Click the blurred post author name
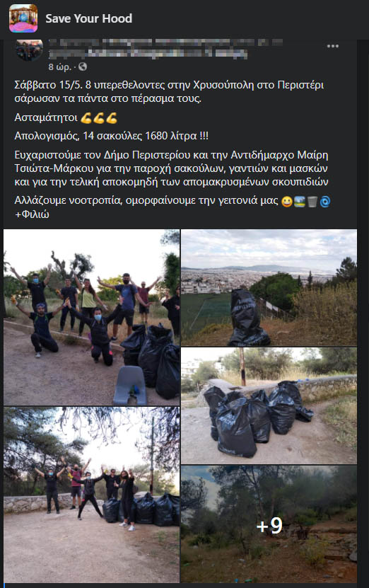The height and width of the screenshot is (588, 369). 165,49
